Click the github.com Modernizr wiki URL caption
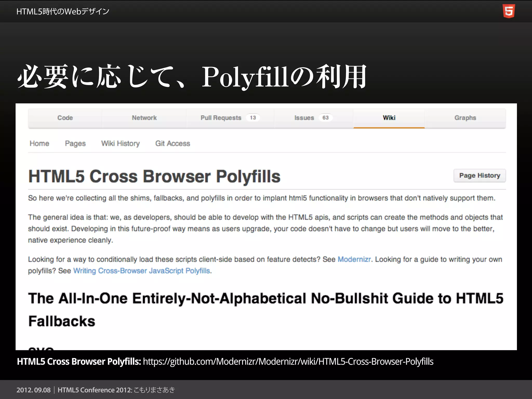 point(288,362)
